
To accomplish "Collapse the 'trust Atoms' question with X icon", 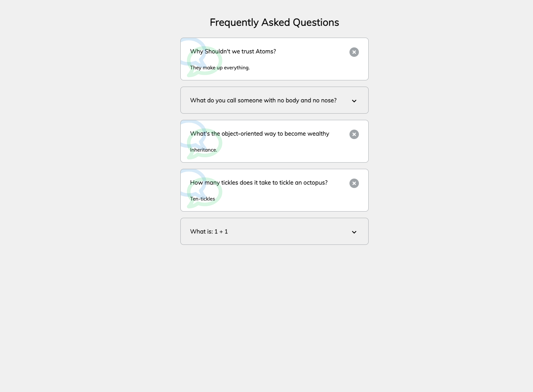I will point(354,52).
